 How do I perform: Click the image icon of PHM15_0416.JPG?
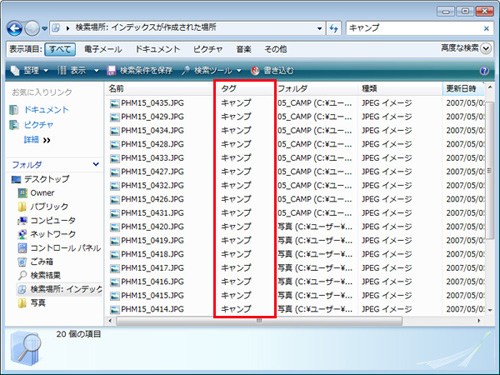point(115,282)
